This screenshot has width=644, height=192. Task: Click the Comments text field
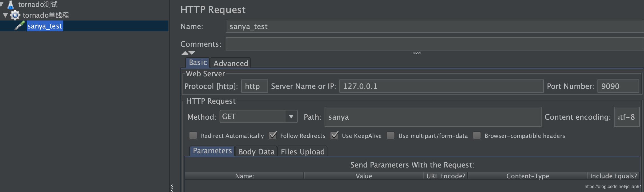coord(434,44)
